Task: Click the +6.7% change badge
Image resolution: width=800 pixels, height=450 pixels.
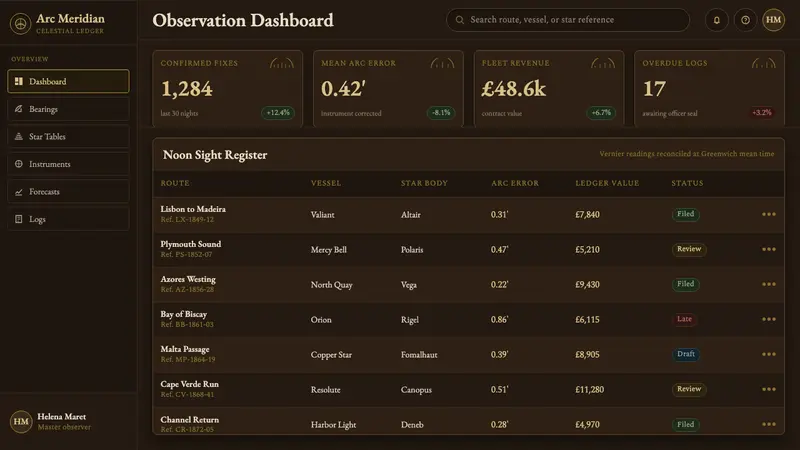Action: pyautogui.click(x=601, y=113)
